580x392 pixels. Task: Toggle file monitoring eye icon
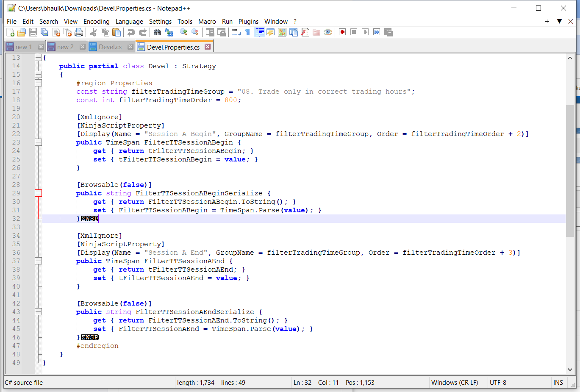tap(328, 32)
